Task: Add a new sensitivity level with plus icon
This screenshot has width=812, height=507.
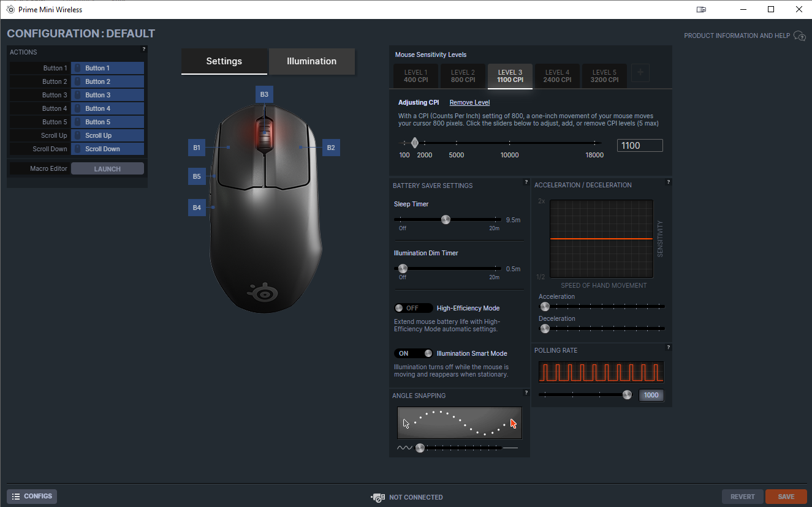Action: [640, 72]
